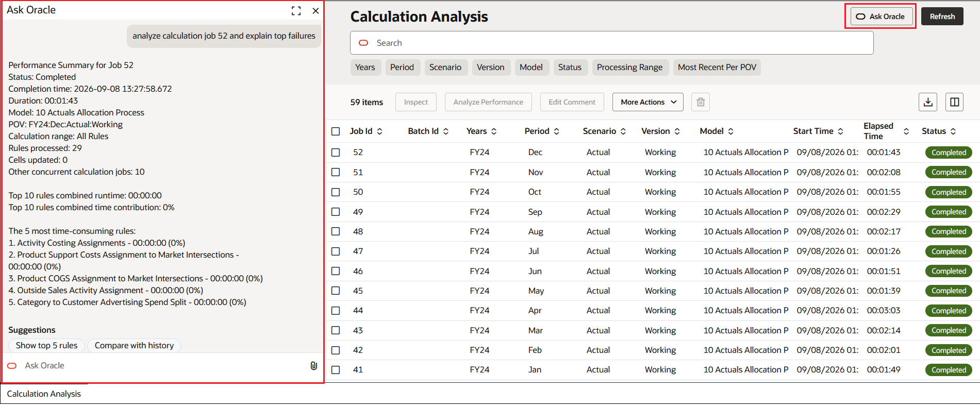
Task: Sort by Years column arrows
Action: 494,131
